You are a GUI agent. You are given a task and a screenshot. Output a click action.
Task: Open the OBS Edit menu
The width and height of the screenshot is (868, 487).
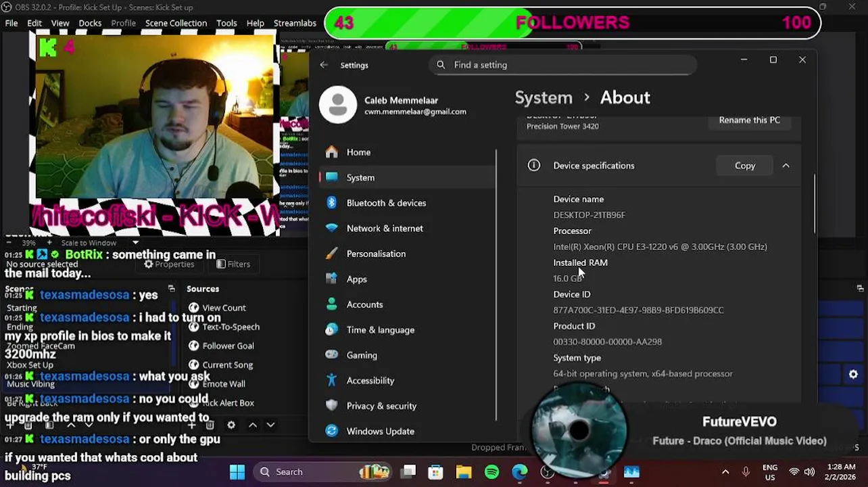point(34,23)
